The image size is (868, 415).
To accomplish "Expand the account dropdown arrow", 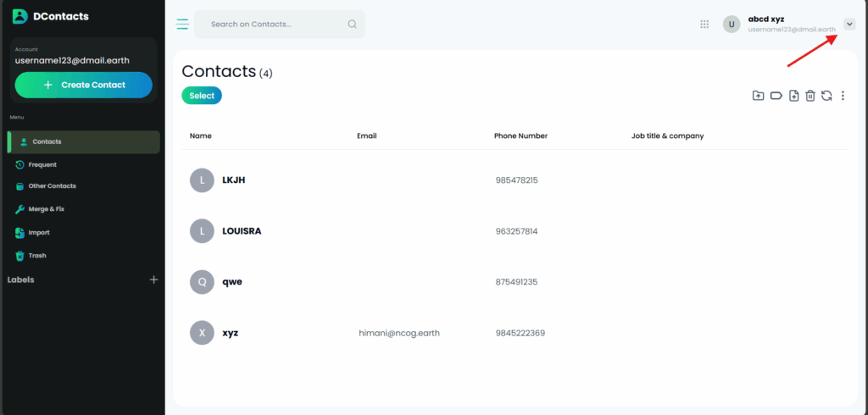I will tap(849, 25).
